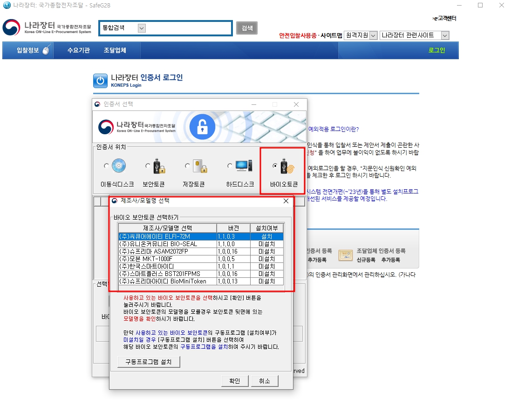Select row (주)슈프리마 ASAM2072FP
511x420 pixels.
pos(201,251)
